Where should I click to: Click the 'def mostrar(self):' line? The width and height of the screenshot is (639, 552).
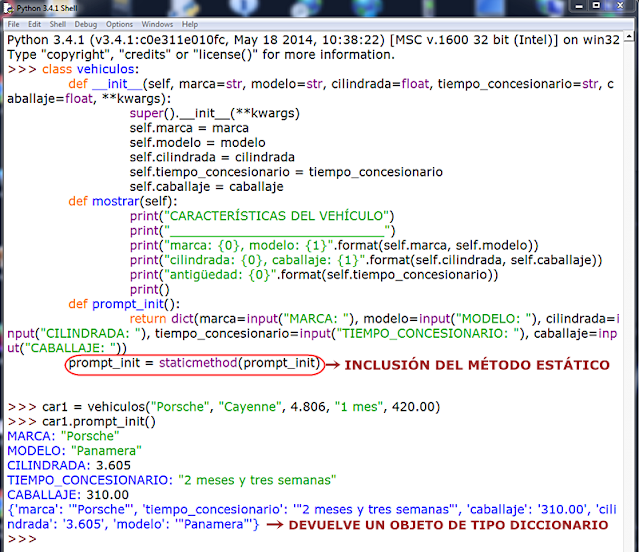click(123, 201)
